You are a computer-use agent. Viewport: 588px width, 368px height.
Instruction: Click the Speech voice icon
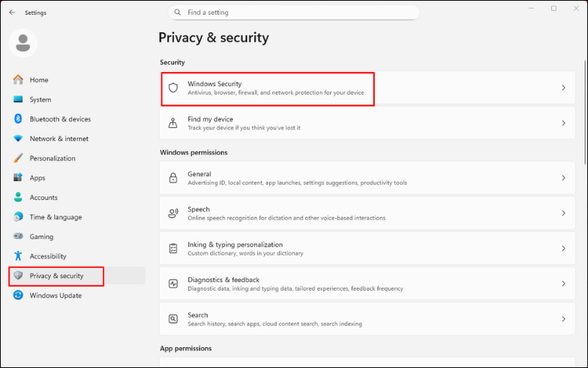[x=173, y=213]
